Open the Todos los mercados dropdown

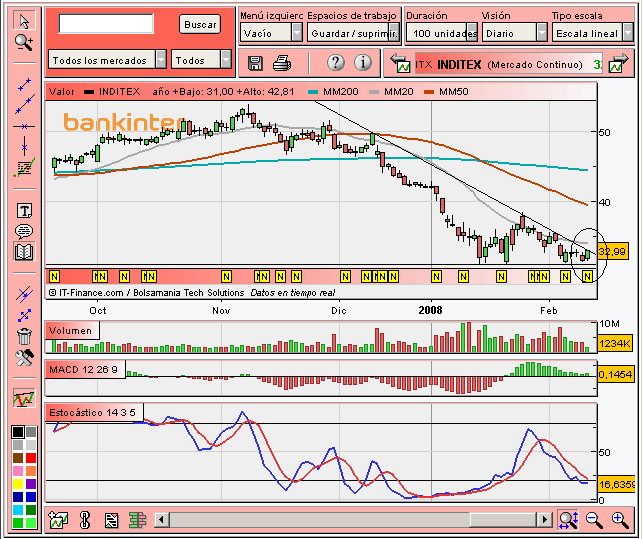107,60
